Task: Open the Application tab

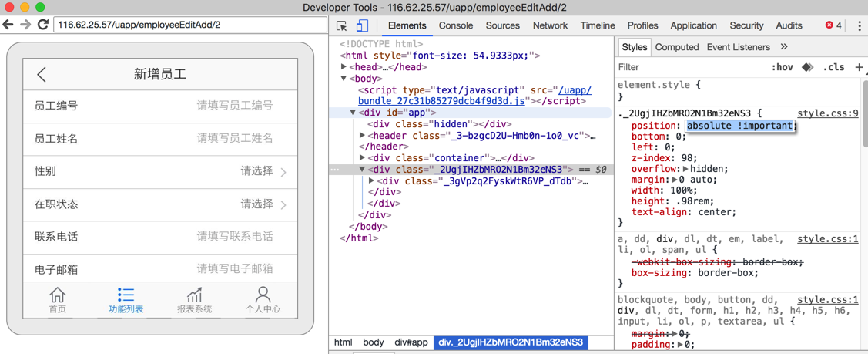Action: click(694, 25)
